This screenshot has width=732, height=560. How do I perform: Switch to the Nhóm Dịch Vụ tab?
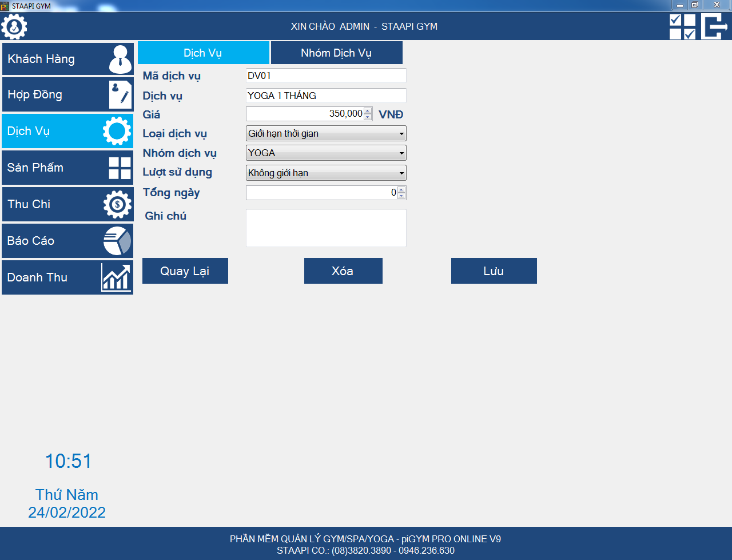pos(336,53)
